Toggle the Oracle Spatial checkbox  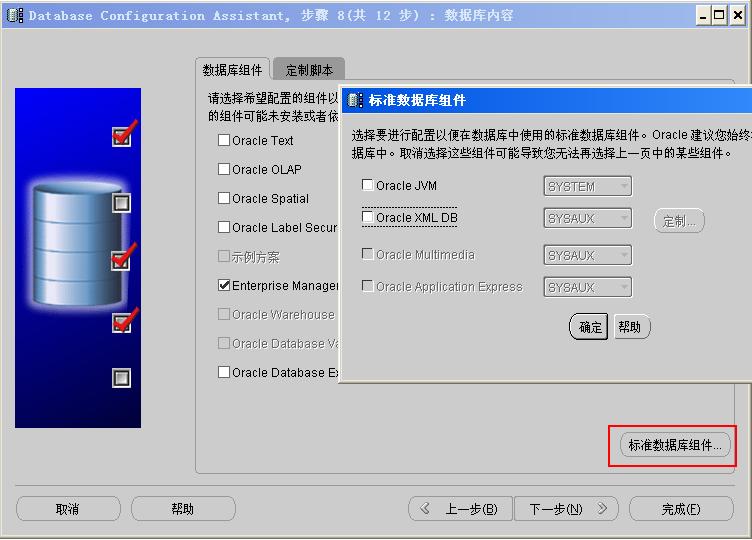coord(224,198)
